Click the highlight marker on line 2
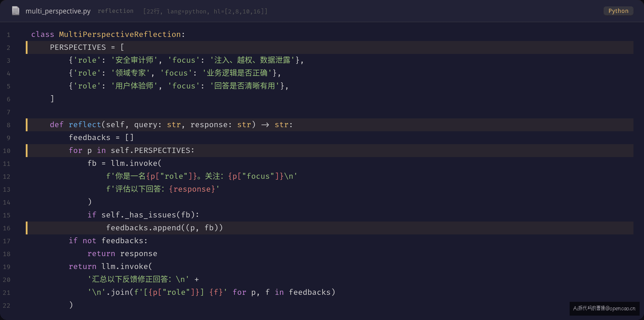644x320 pixels. (27, 47)
